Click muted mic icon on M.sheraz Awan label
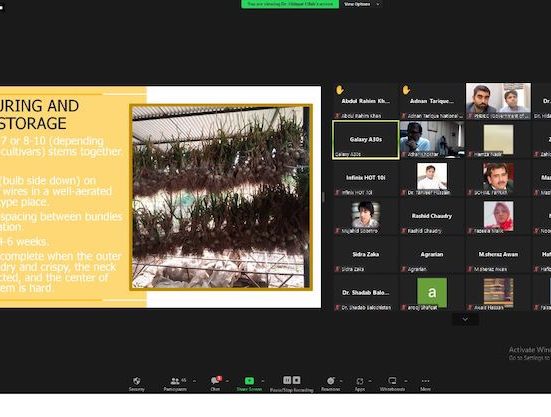551x417 pixels. click(x=471, y=269)
